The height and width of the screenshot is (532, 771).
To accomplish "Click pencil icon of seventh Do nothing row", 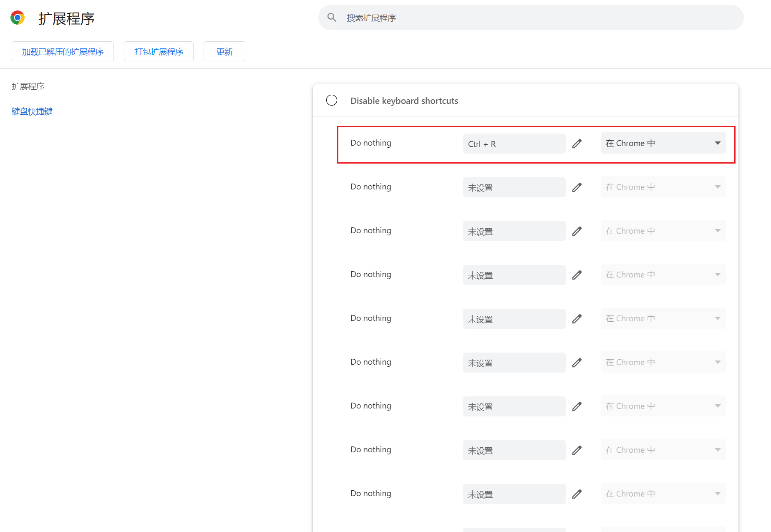I will point(577,406).
